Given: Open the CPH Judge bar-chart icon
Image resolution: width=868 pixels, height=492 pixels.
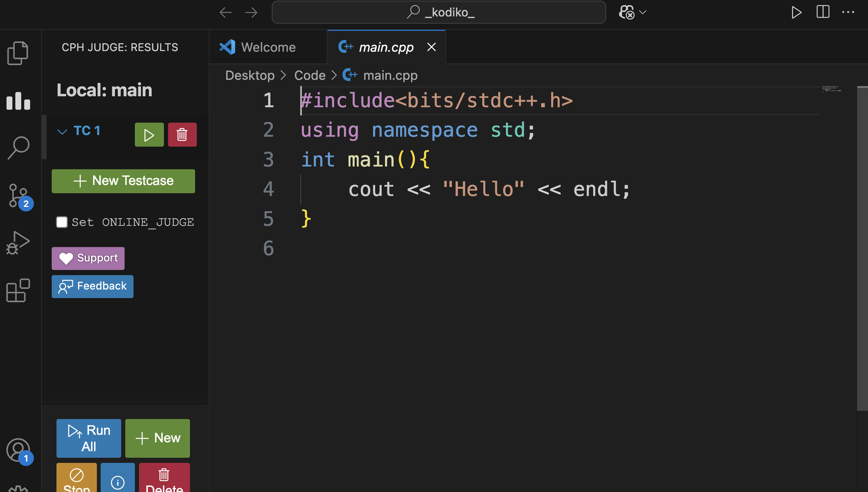Looking at the screenshot, I should (18, 100).
